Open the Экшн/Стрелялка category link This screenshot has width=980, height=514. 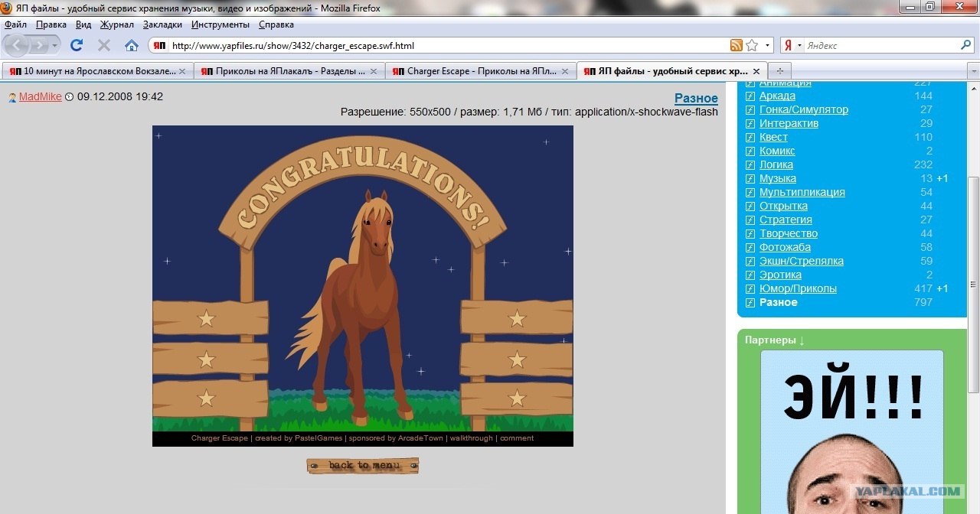pos(802,261)
